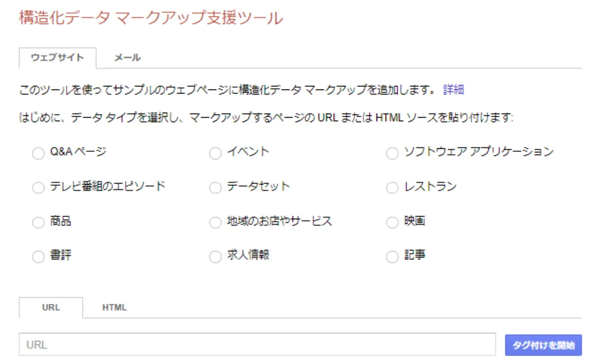Image resolution: width=595 pixels, height=364 pixels.
Task: Select the 記事 data type
Action: click(392, 256)
